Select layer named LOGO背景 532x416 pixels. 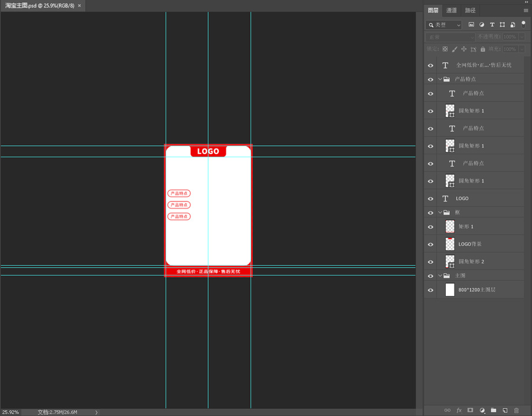tap(470, 244)
